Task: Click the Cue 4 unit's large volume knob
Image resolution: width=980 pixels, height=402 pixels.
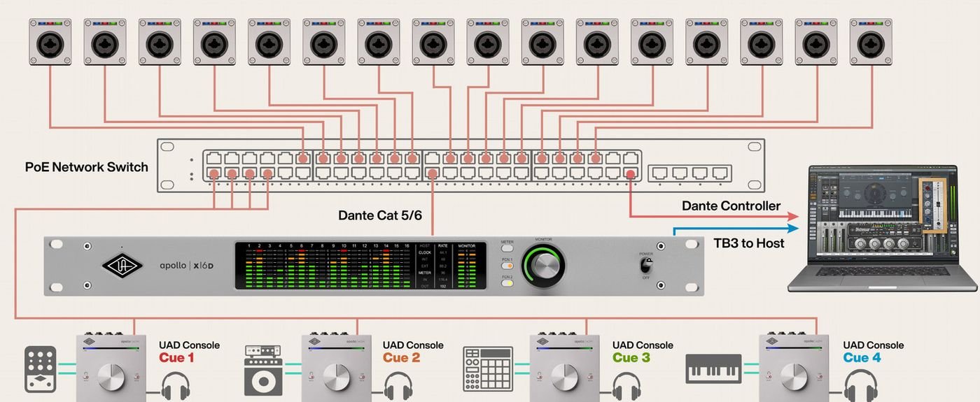Action: pos(794,378)
